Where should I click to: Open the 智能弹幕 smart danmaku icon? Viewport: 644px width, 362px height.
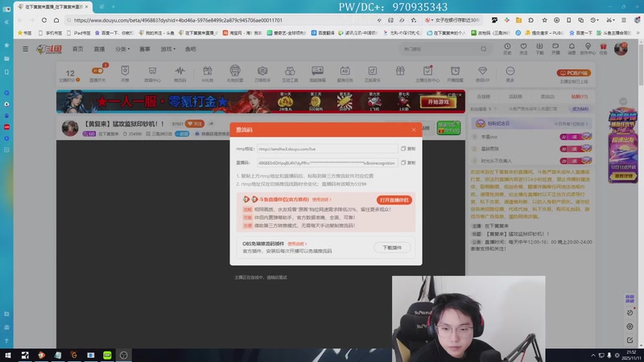(317, 73)
